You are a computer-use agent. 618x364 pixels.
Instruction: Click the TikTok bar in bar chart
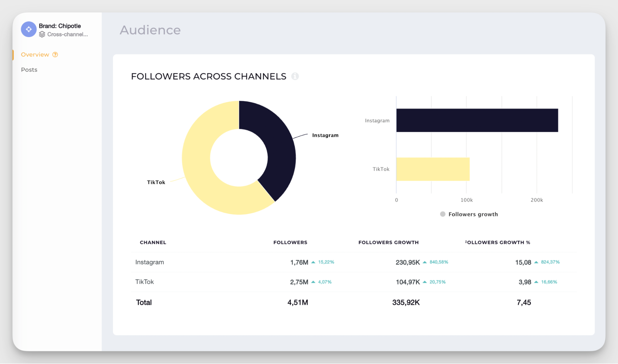click(433, 169)
